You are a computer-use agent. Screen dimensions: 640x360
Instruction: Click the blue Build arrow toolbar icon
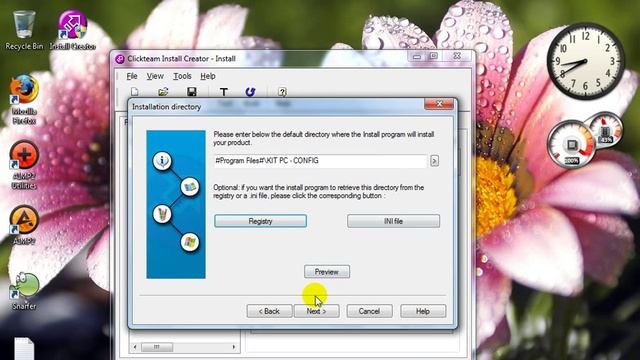(250, 92)
